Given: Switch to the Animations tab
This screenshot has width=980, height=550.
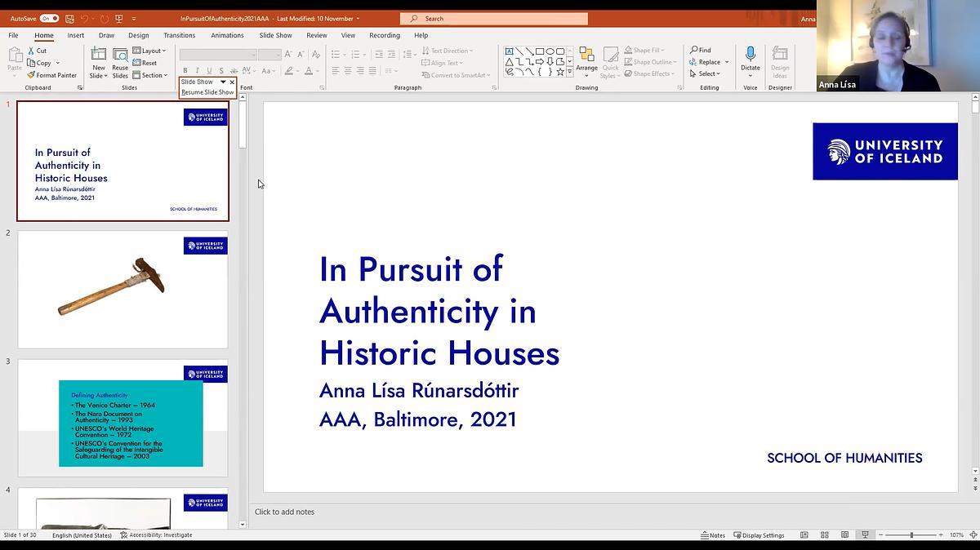Looking at the screenshot, I should (x=227, y=35).
